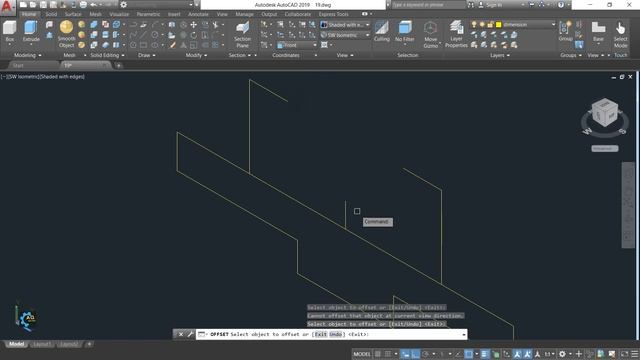Screen dimensions: 640x360
Task: Click the Exit option in command line
Action: (321, 334)
